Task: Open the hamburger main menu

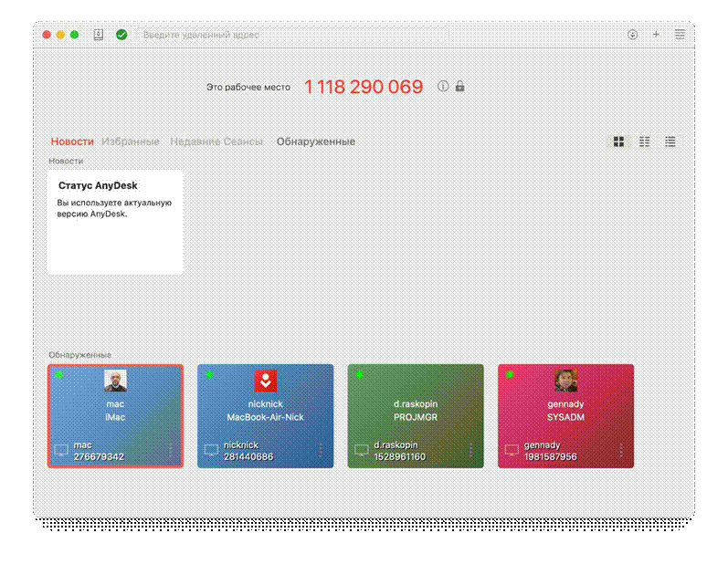Action: [x=680, y=35]
